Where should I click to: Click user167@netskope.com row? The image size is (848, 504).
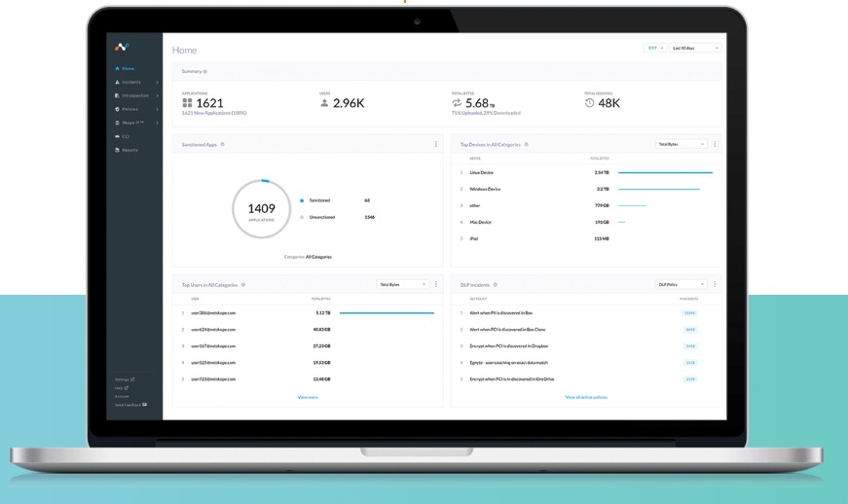(x=308, y=345)
